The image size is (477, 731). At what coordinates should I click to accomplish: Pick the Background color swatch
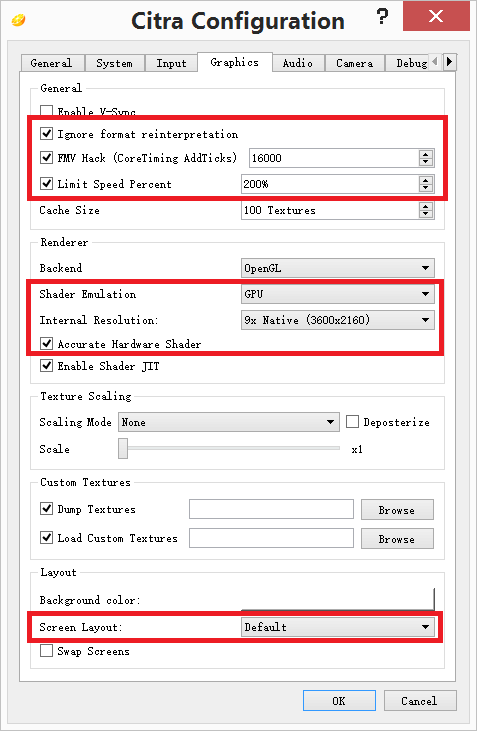click(338, 600)
